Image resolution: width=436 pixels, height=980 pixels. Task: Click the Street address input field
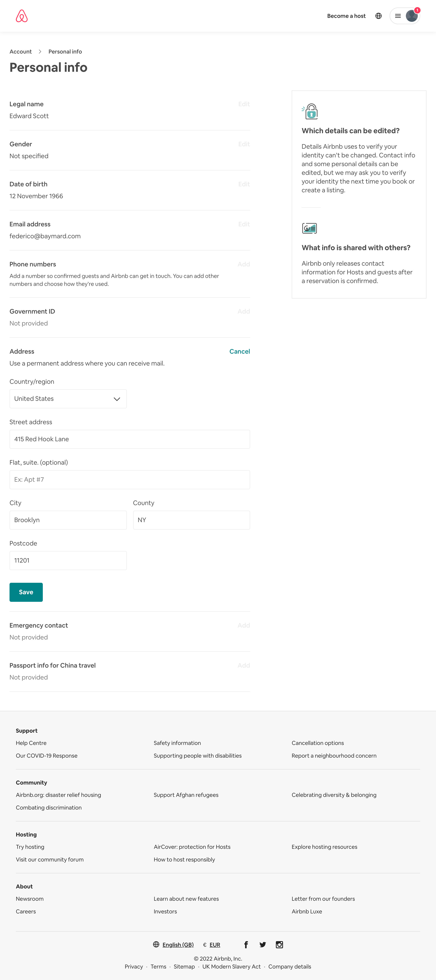[x=130, y=439]
